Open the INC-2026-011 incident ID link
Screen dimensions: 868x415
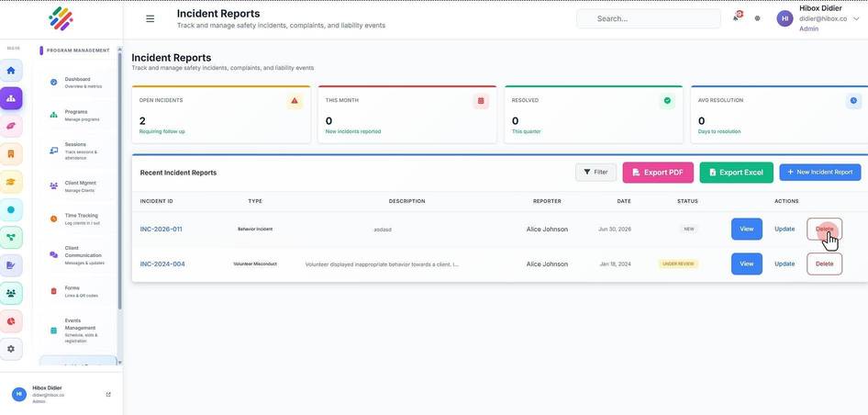pyautogui.click(x=161, y=229)
